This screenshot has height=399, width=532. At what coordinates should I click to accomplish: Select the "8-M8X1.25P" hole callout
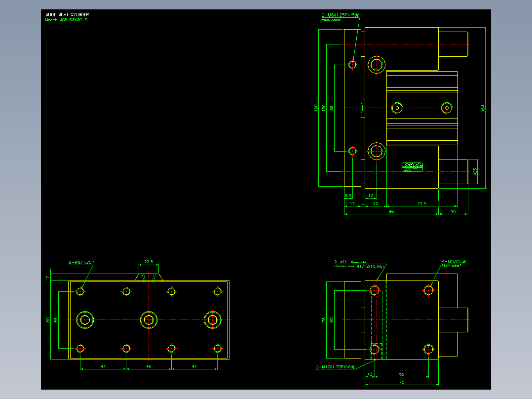81,262
